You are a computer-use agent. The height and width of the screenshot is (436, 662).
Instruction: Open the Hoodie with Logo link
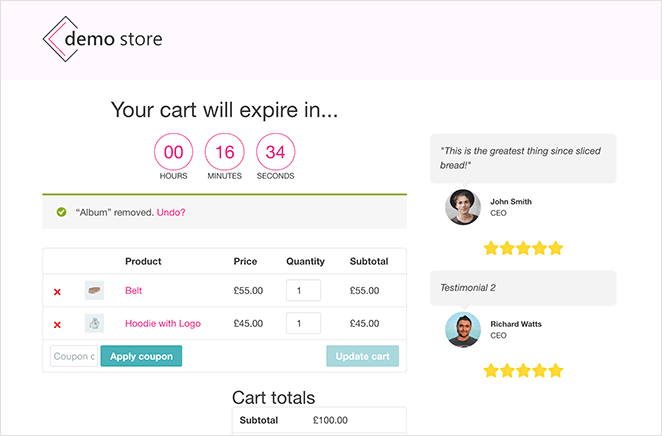162,324
